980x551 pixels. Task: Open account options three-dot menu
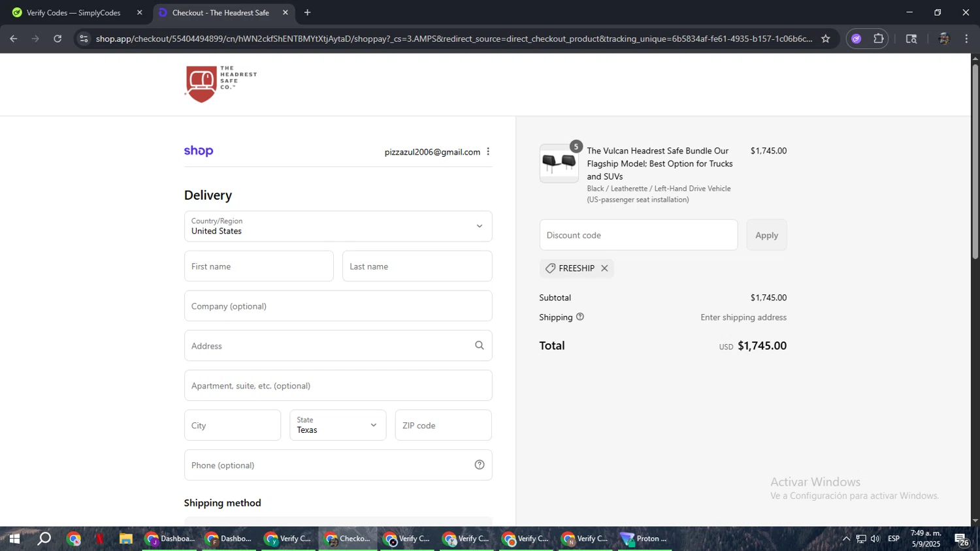[488, 151]
